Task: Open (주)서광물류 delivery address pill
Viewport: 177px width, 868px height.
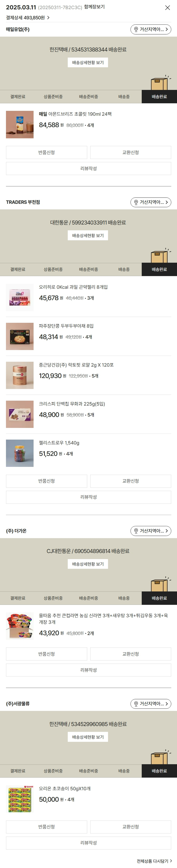Action: click(151, 704)
